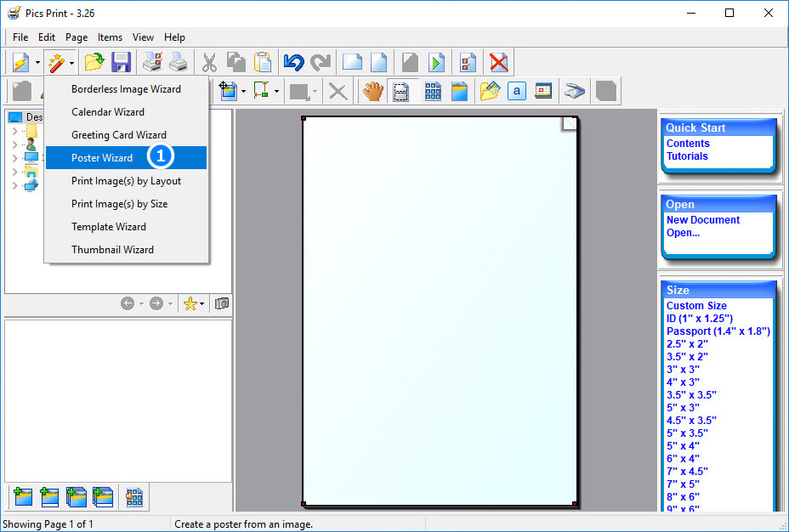Click the add image with caption icon
The image size is (789, 532).
(x=49, y=497)
